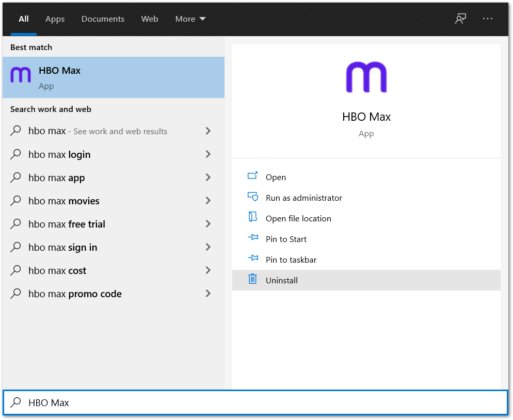The height and width of the screenshot is (420, 513).
Task: Click the hbo max app suggestion
Action: pos(114,177)
